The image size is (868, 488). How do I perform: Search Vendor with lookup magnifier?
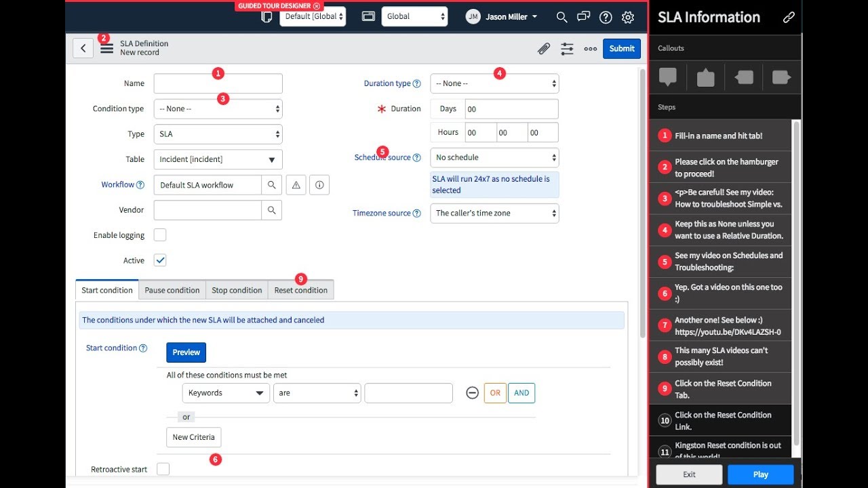(271, 210)
